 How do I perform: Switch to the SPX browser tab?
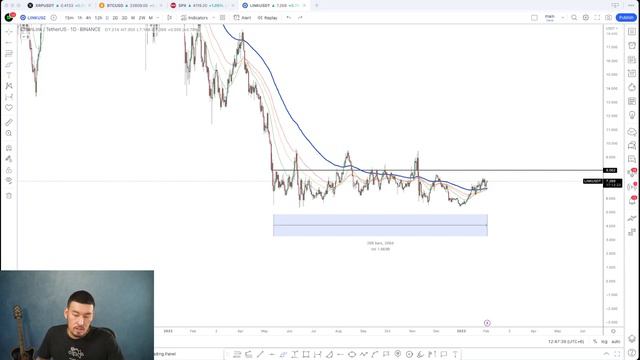(x=202, y=6)
